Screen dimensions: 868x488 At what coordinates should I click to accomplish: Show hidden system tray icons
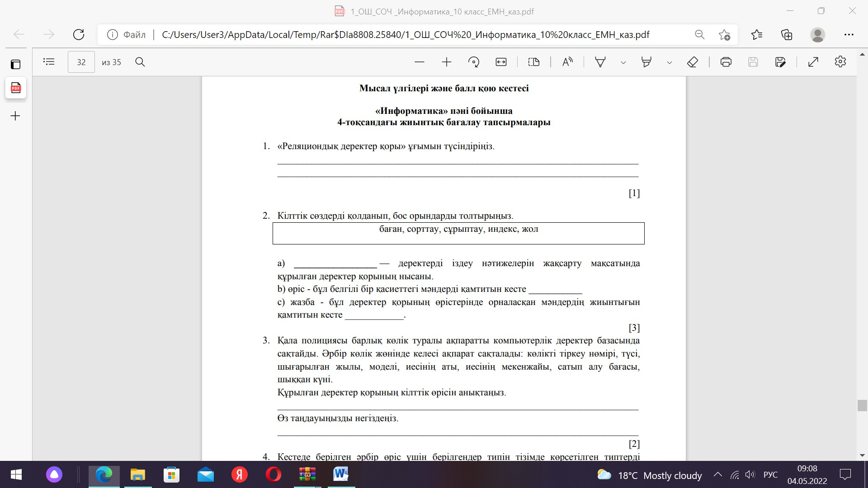717,474
